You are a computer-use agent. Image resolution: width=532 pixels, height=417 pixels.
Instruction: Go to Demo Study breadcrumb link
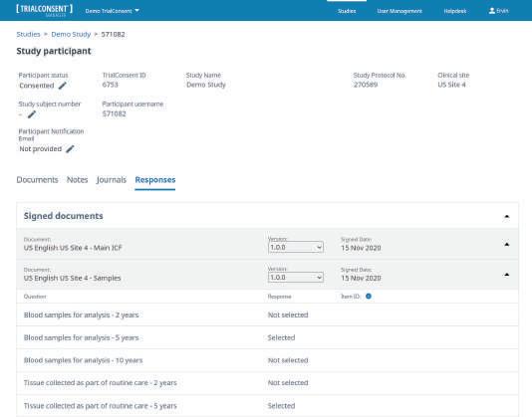(x=71, y=34)
